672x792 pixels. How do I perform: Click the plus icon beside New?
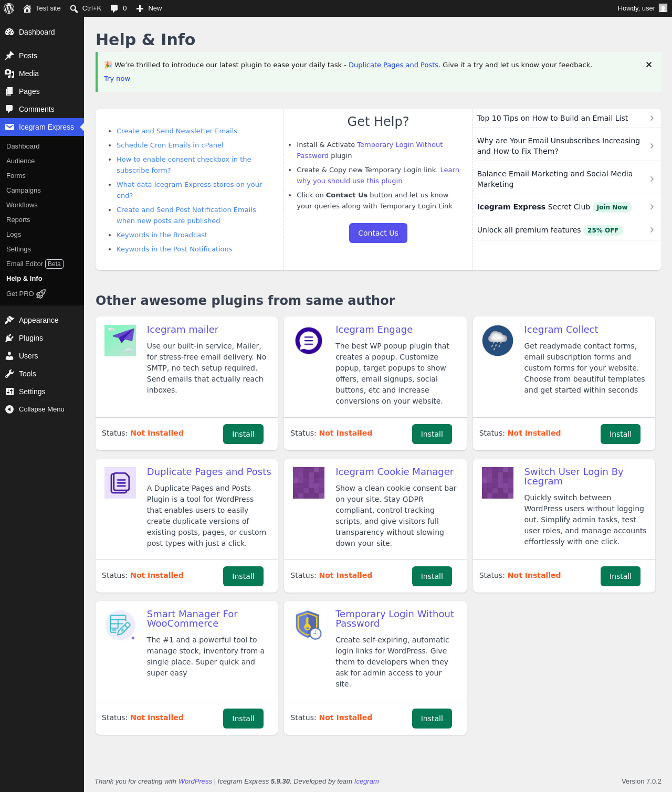140,8
